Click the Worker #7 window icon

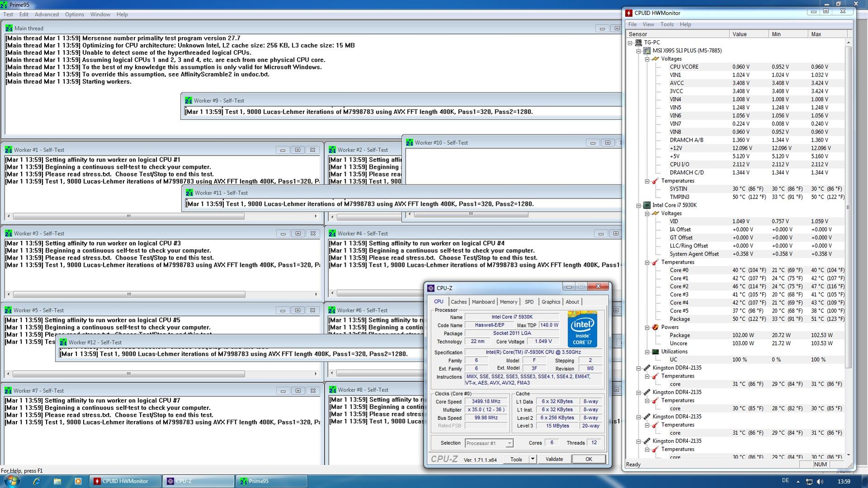click(8, 391)
